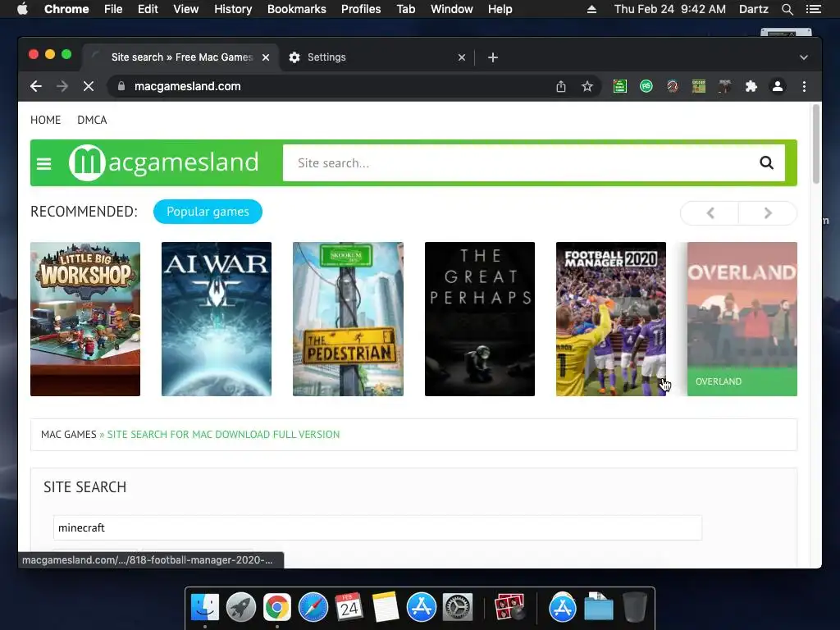
Task: Click the Dartz user menu item
Action: click(x=753, y=9)
